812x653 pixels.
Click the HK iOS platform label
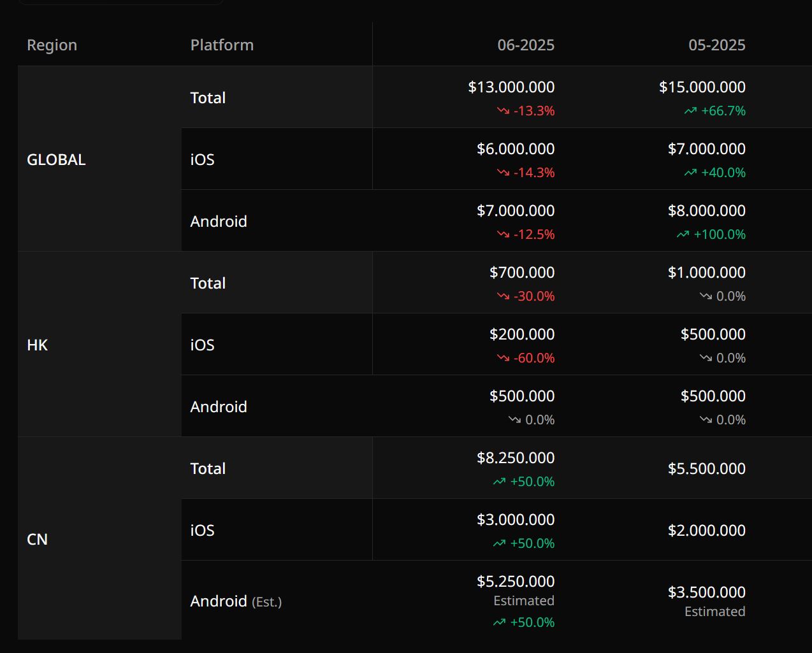point(202,345)
